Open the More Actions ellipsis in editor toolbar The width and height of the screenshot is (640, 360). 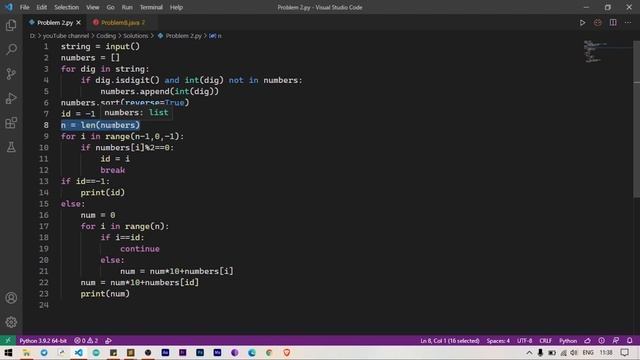click(x=628, y=23)
